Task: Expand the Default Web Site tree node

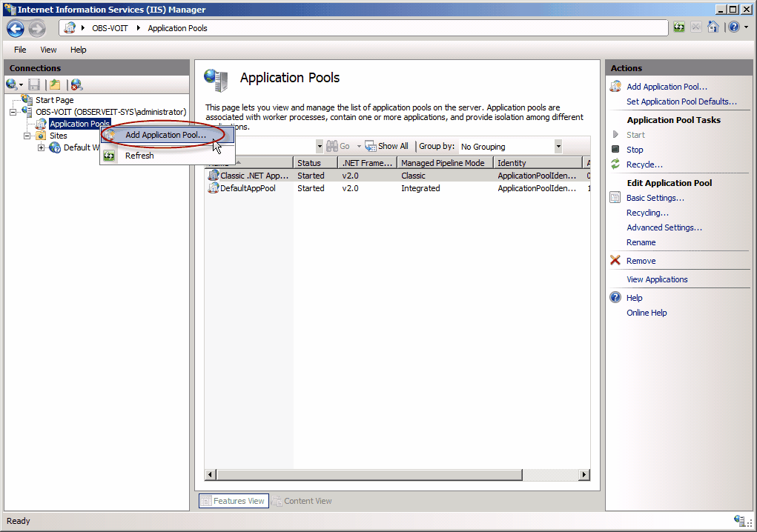Action: pos(42,147)
